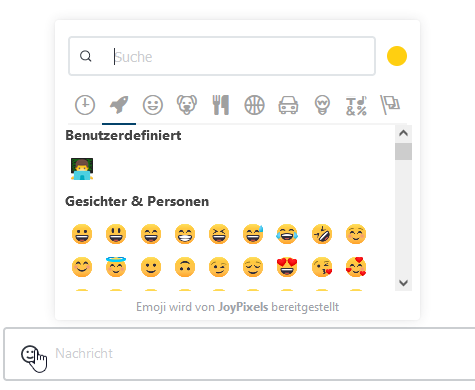Viewport: 475px width, 390px height.
Task: Switch to the smiley faces category
Action: [153, 105]
